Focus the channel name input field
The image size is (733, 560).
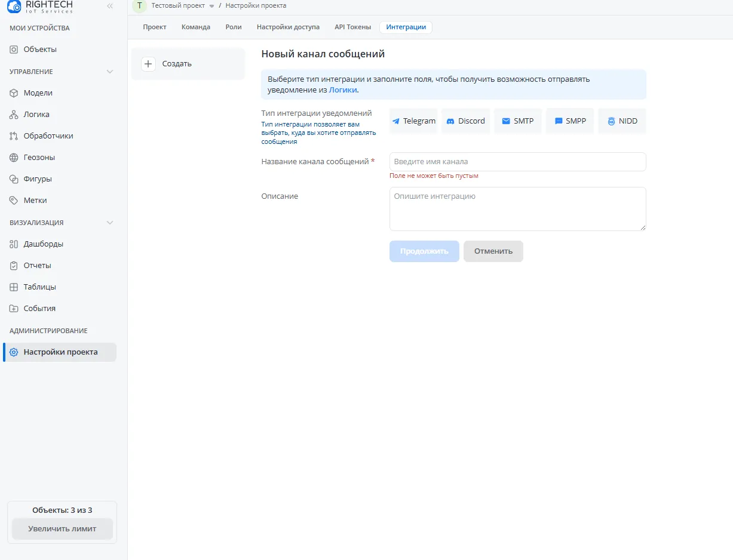pyautogui.click(x=517, y=162)
